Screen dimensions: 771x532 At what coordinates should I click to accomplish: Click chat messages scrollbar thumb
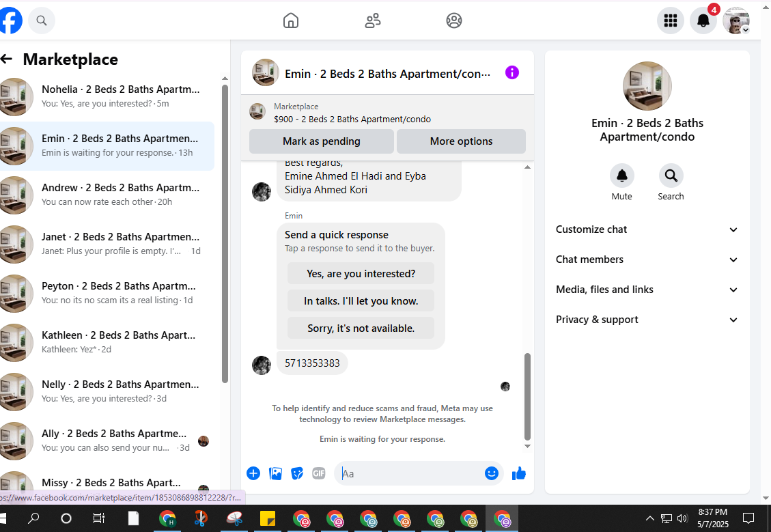point(528,396)
